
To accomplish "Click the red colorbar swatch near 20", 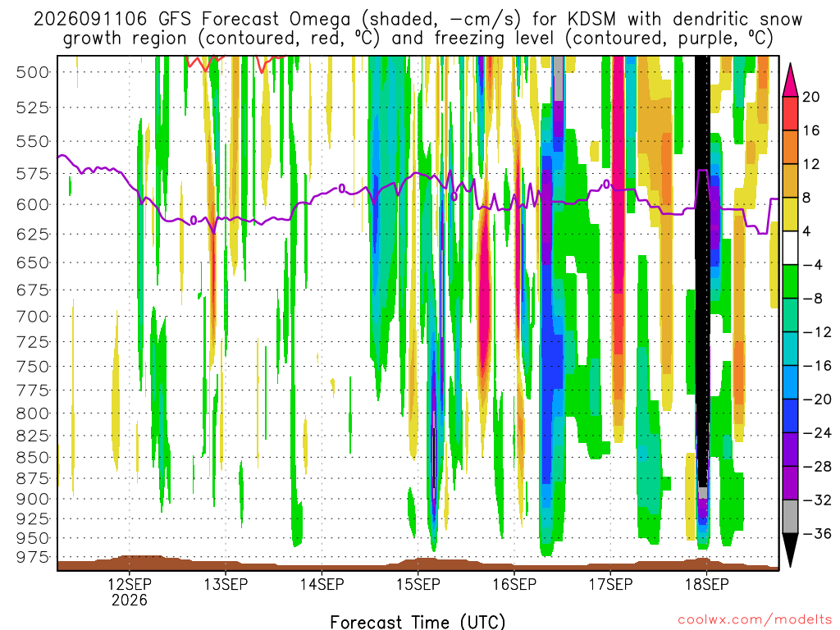I will coord(790,113).
